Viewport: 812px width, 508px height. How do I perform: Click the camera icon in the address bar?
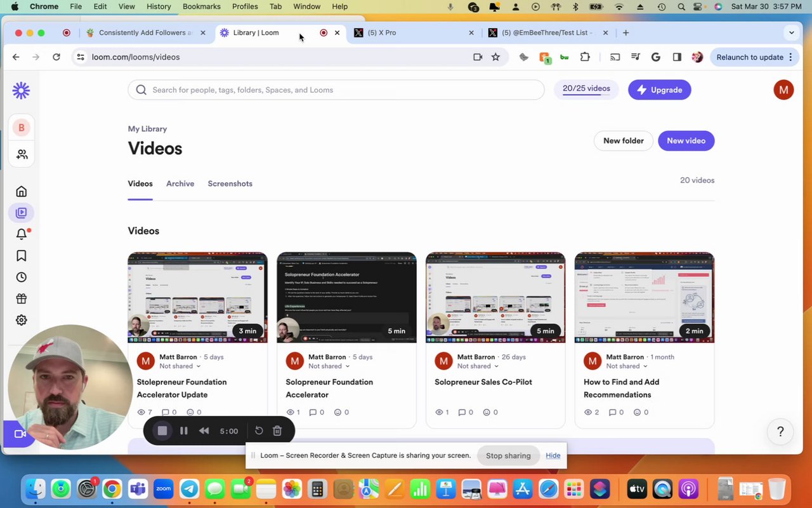point(478,57)
